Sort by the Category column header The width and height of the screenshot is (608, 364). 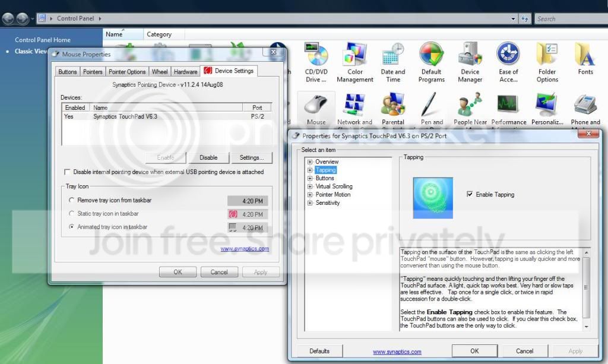(164, 34)
